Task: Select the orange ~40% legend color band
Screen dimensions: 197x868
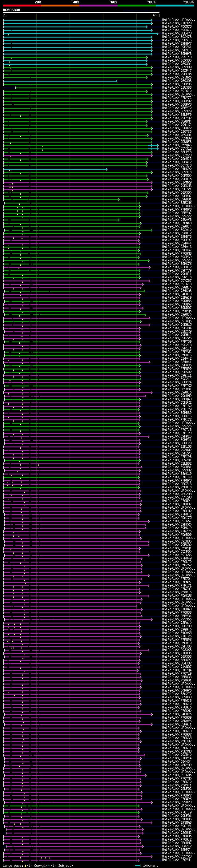Action: 60,6
